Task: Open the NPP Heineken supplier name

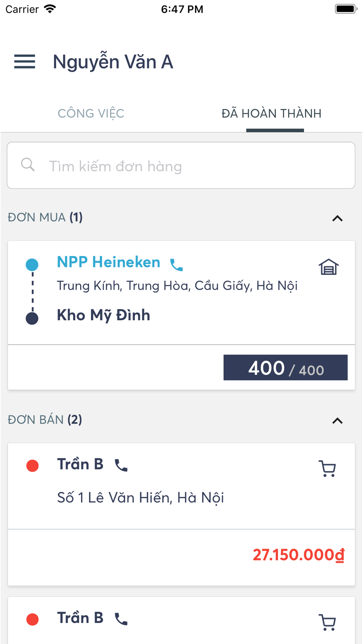Action: [x=109, y=262]
